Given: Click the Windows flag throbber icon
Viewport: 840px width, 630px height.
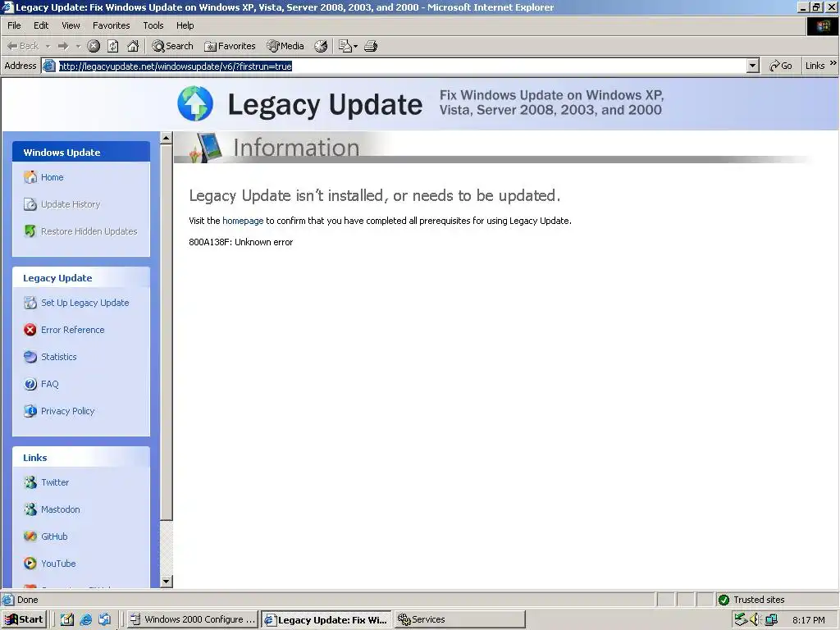Looking at the screenshot, I should [x=822, y=25].
